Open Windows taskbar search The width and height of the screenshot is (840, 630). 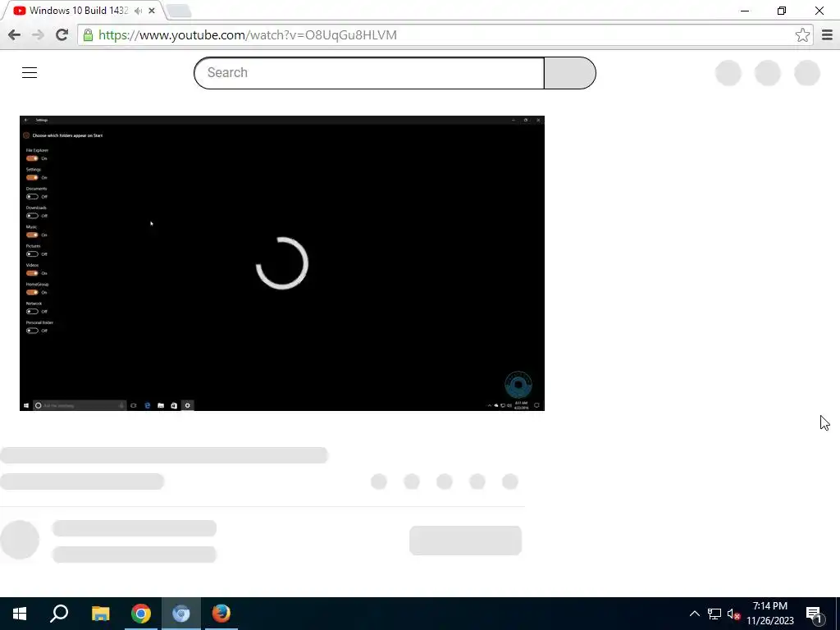pos(59,614)
